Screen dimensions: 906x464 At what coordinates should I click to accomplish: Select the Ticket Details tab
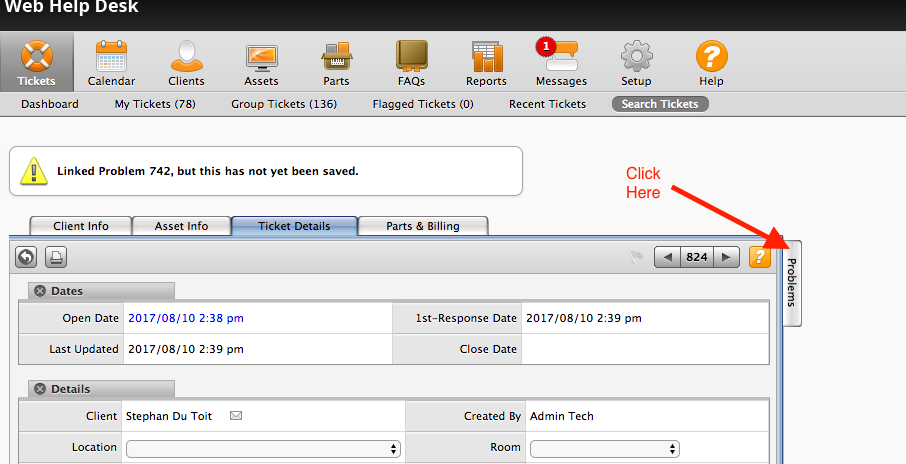tap(295, 226)
